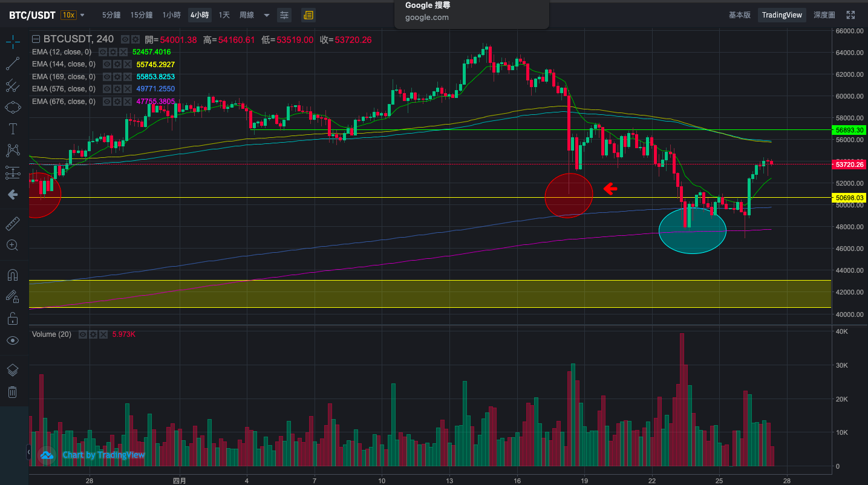The height and width of the screenshot is (485, 868).
Task: Remove the EMA (12, close, 0) indicator
Action: click(123, 52)
